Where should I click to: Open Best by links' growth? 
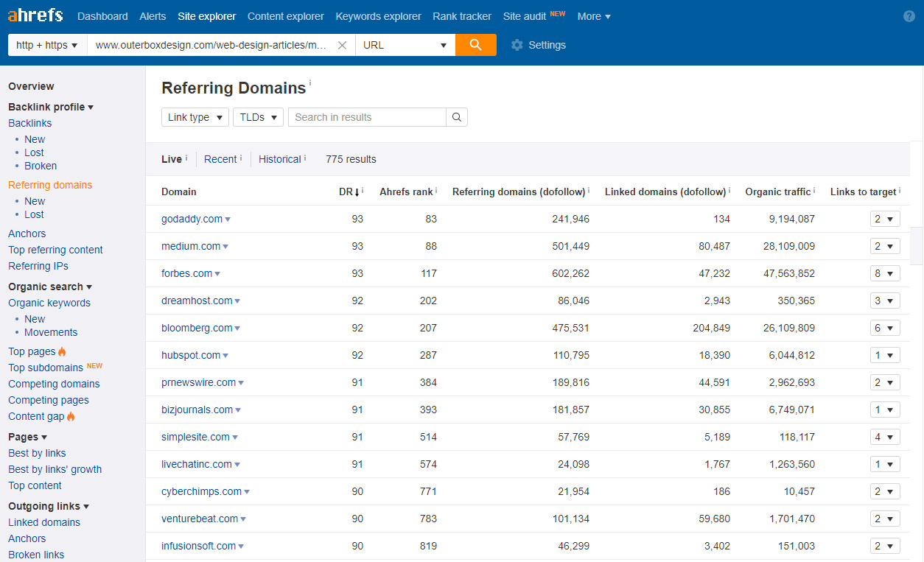click(55, 469)
